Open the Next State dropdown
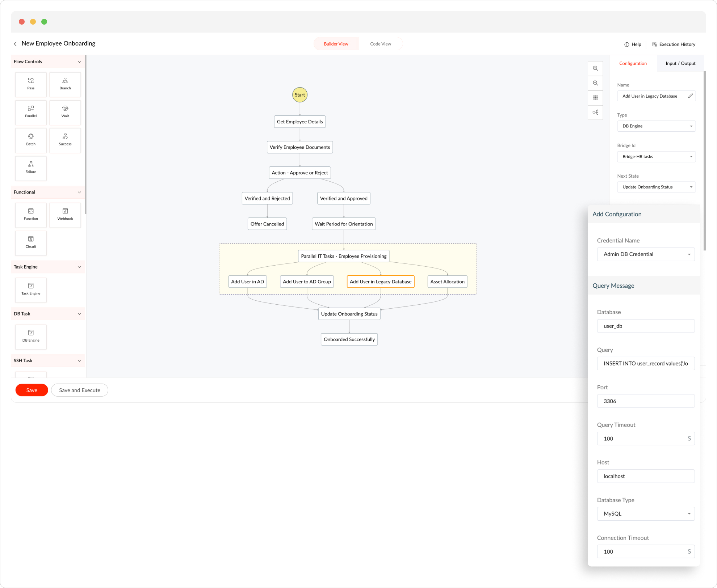 coord(656,187)
